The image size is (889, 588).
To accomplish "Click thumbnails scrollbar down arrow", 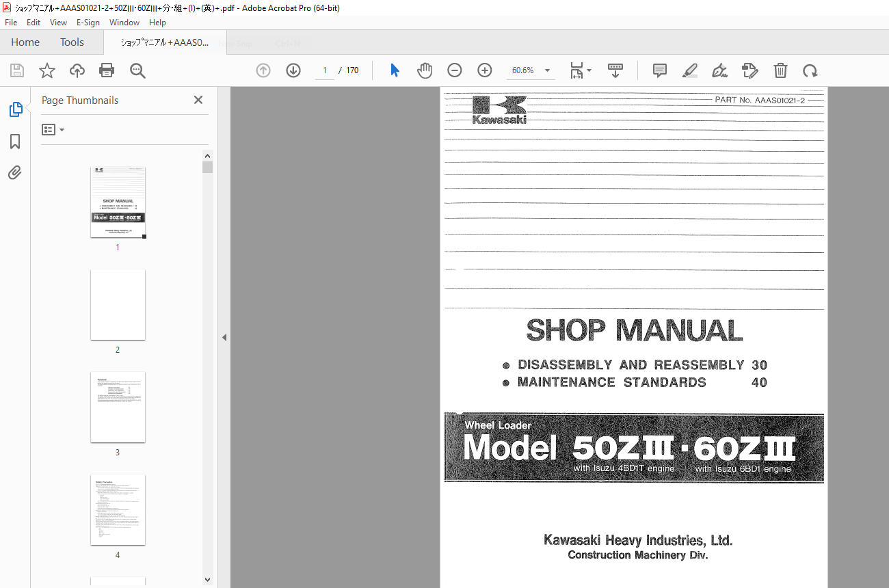I will click(208, 580).
